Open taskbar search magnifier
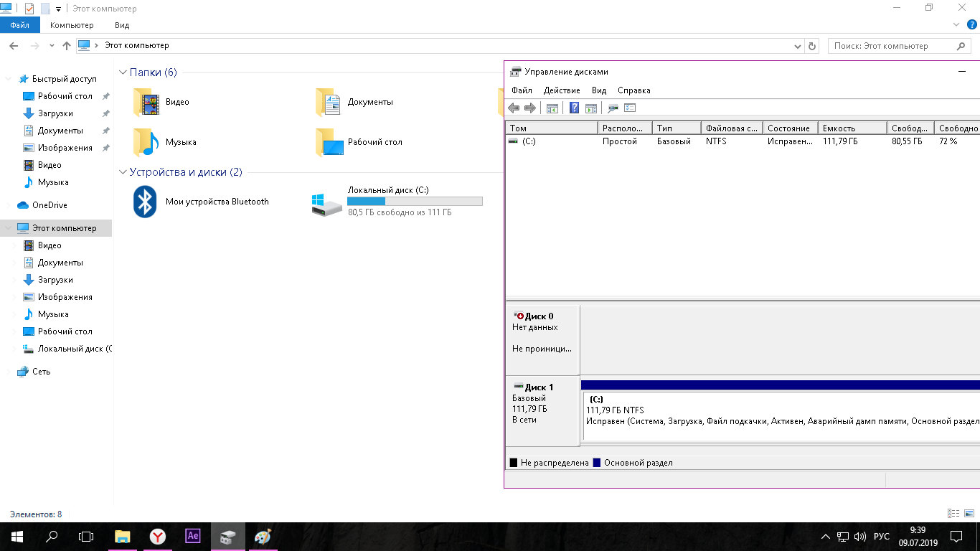 point(52,537)
